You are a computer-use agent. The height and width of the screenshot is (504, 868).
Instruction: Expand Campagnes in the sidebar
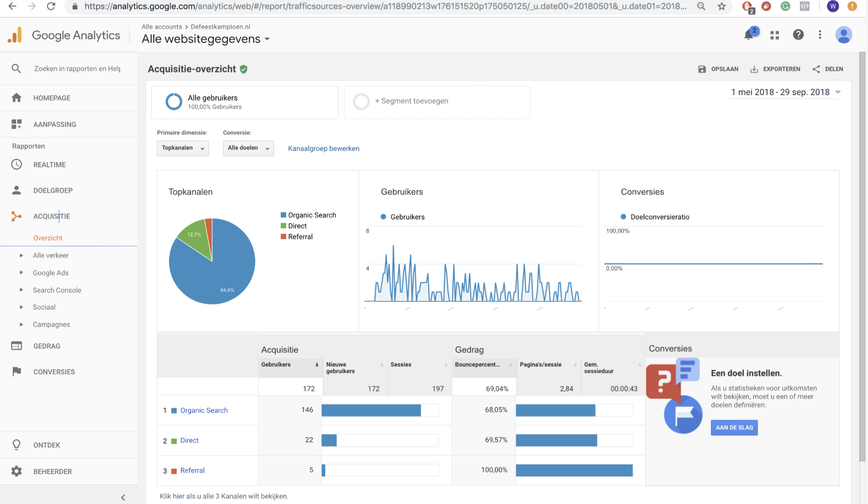[21, 324]
